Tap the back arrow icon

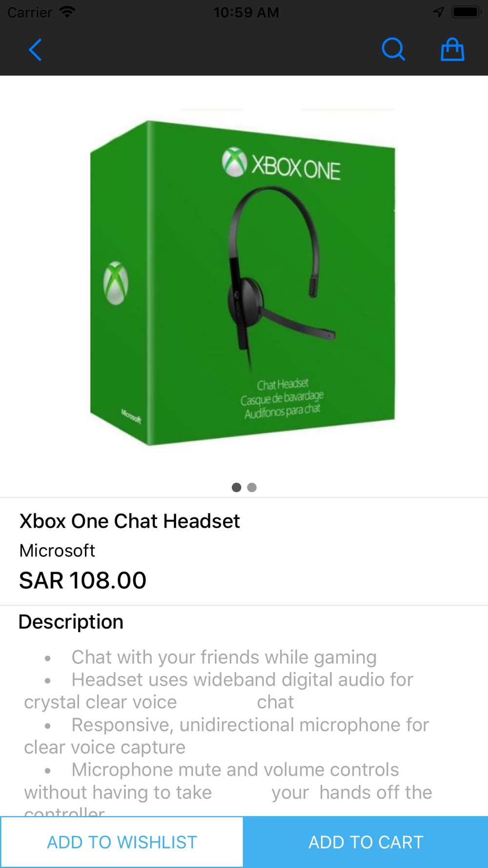pos(35,50)
